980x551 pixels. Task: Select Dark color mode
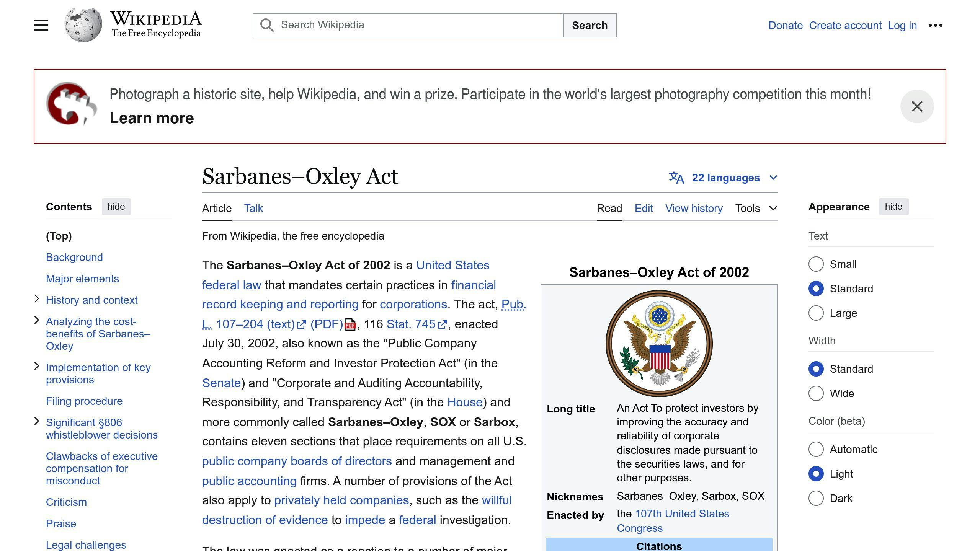point(816,498)
